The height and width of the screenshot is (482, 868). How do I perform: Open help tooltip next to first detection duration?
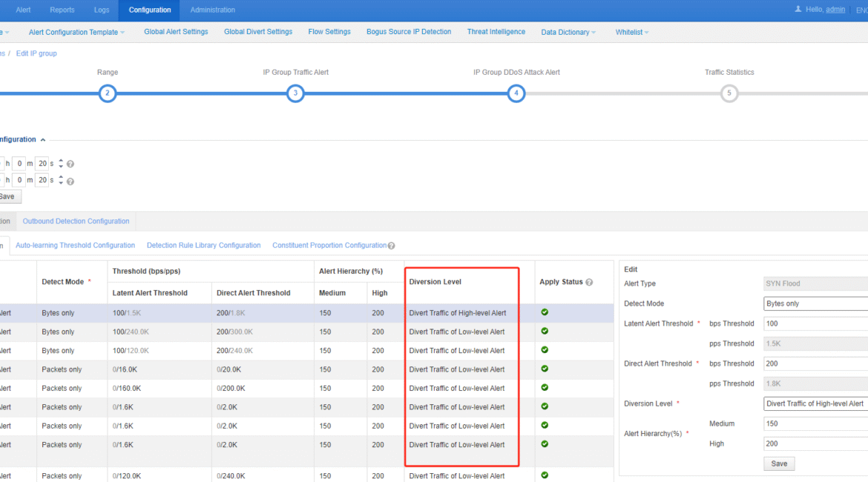pos(70,163)
